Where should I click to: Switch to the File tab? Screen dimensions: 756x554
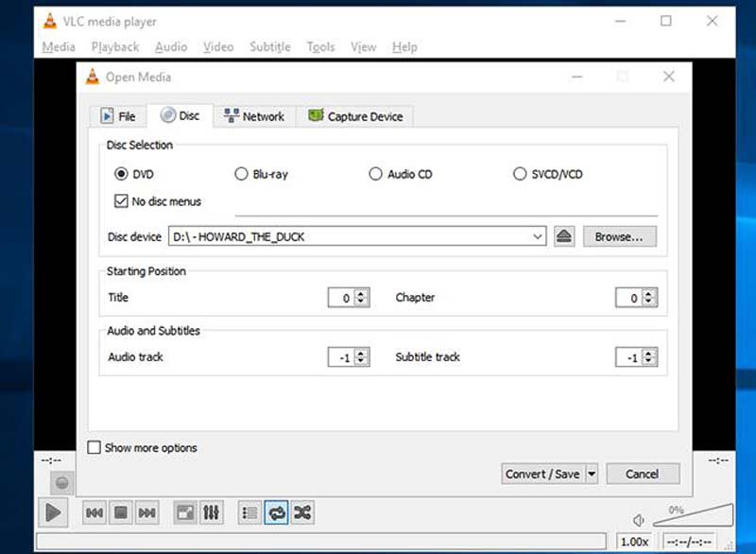click(x=118, y=116)
